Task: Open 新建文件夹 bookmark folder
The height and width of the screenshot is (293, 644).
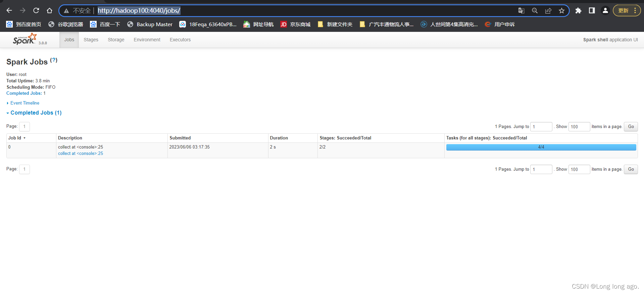Action: click(335, 24)
